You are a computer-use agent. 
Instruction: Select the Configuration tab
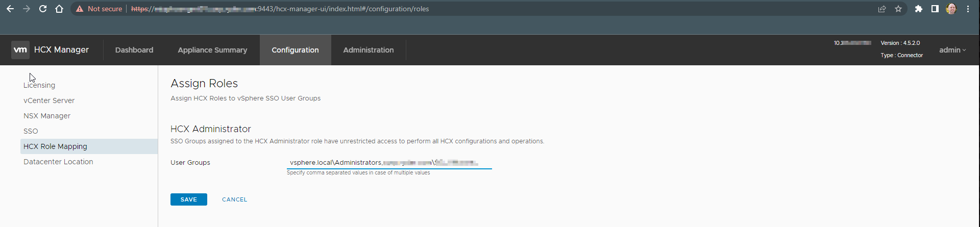295,50
